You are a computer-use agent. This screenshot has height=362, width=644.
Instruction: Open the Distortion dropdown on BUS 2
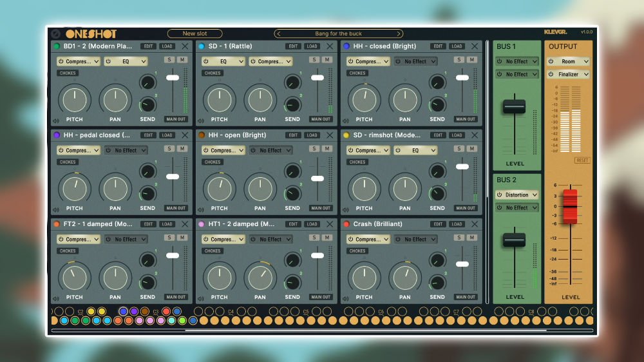click(x=516, y=195)
